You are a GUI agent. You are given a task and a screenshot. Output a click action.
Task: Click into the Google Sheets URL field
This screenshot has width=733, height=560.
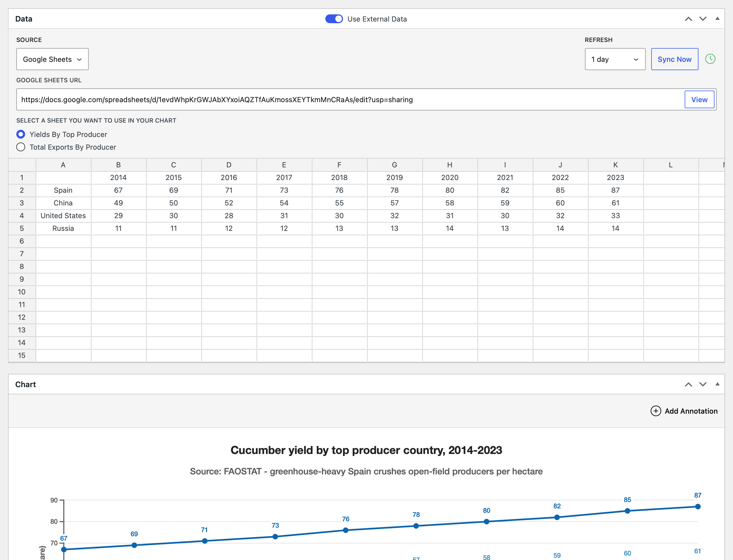point(350,99)
